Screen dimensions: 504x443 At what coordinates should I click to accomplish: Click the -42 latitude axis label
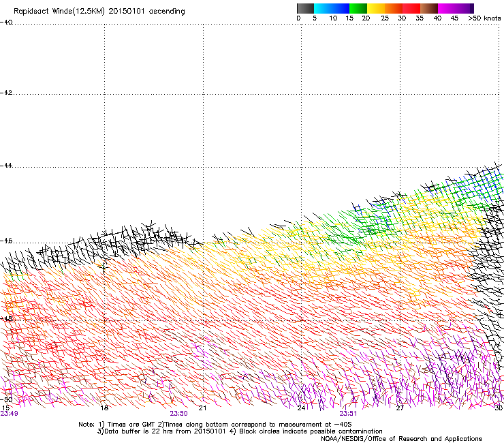(x=6, y=92)
